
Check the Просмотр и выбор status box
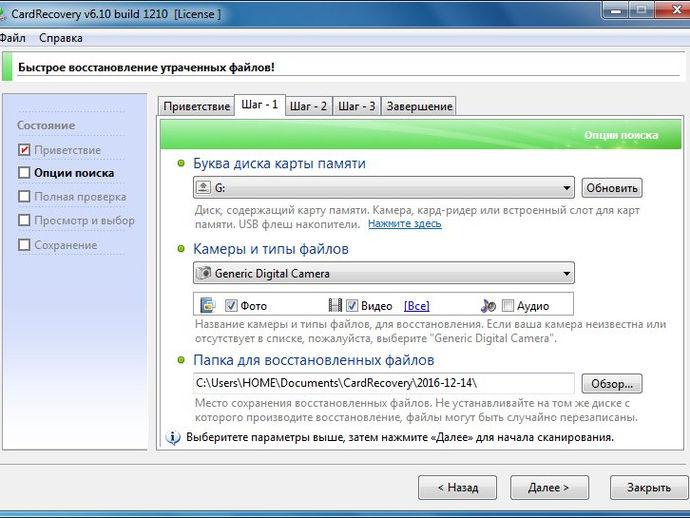pos(24,220)
